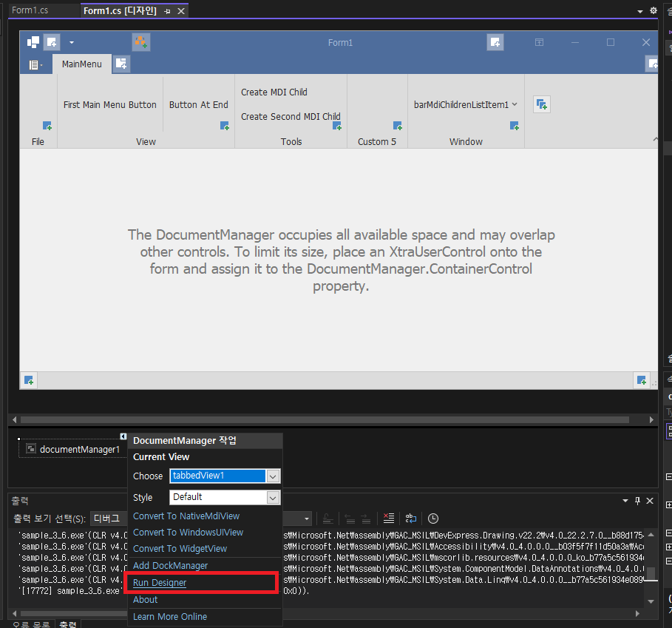Click the add caption item icon left of the ribbon display options icon
The image size is (672, 628).
(x=495, y=42)
